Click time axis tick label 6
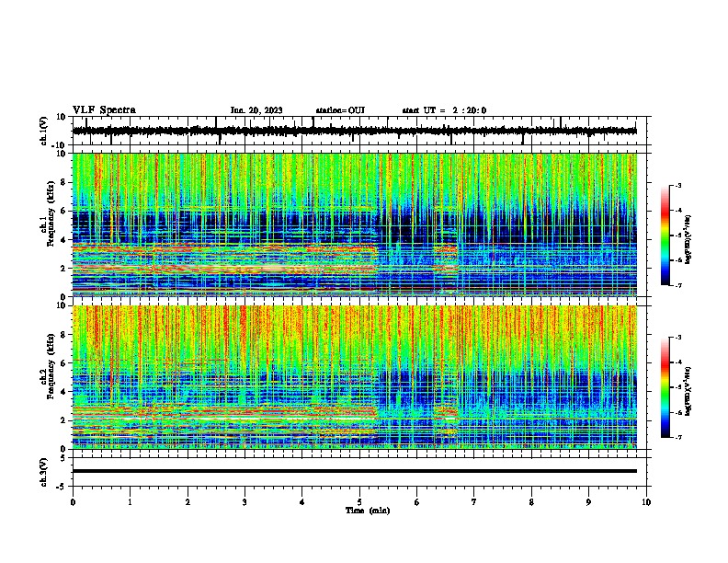 [x=417, y=502]
